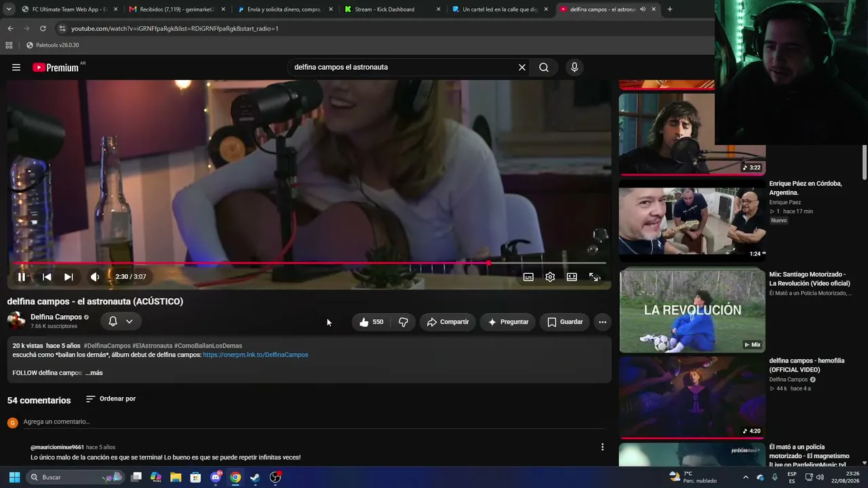The width and height of the screenshot is (868, 488).
Task: Like the video with thumbs up
Action: pyautogui.click(x=372, y=322)
